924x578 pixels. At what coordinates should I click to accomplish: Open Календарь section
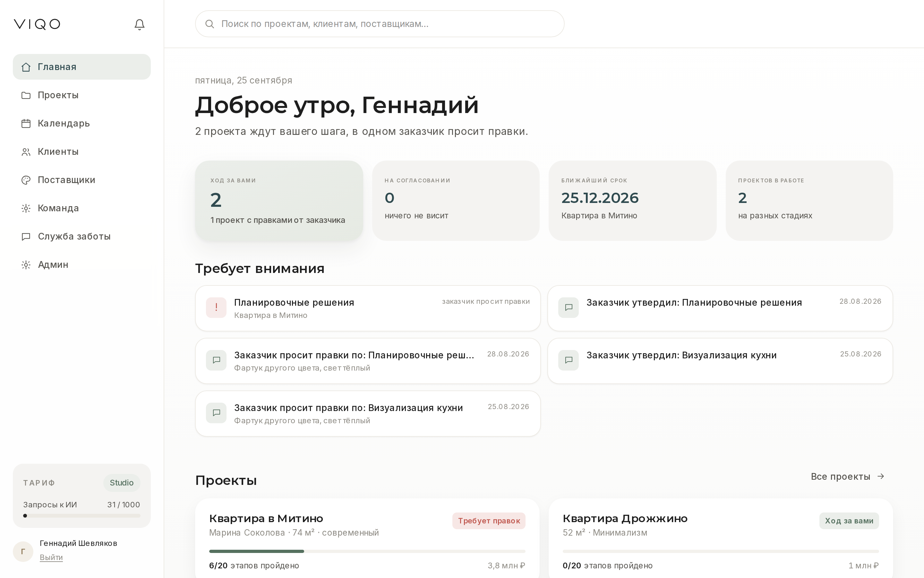pos(82,124)
